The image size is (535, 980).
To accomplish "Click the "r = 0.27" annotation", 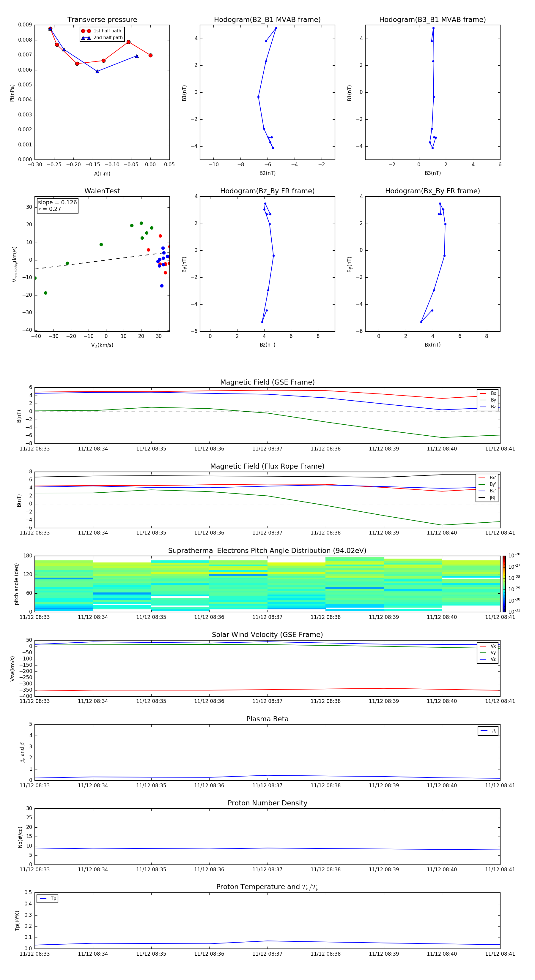I will pos(50,209).
